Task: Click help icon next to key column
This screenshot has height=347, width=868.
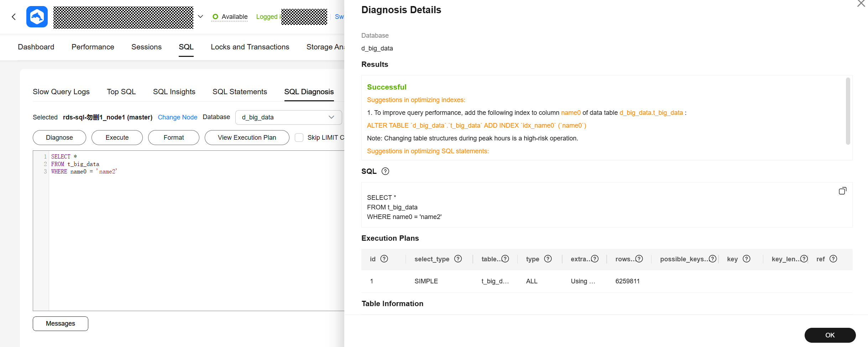Action: click(747, 259)
